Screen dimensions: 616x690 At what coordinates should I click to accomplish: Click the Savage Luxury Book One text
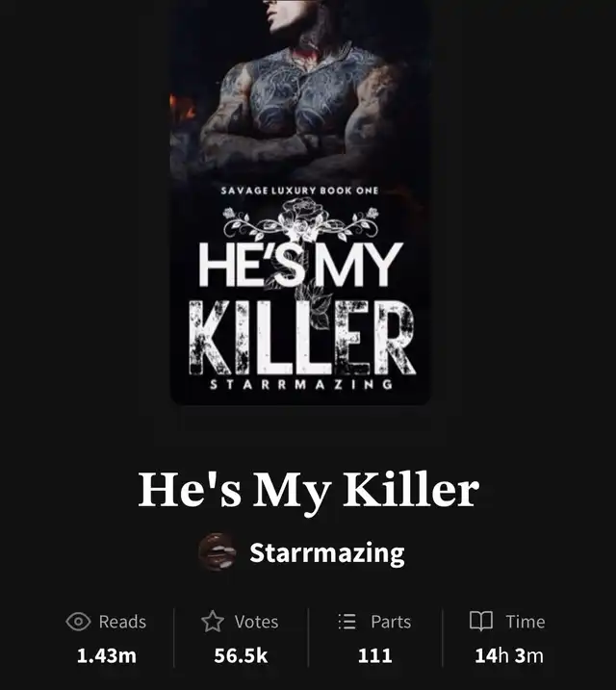tap(299, 191)
